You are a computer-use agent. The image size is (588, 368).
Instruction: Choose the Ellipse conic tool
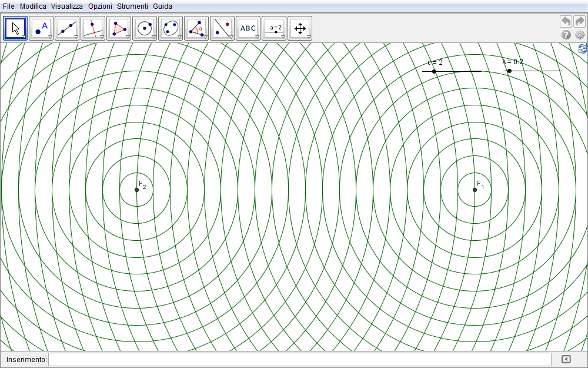click(x=171, y=28)
